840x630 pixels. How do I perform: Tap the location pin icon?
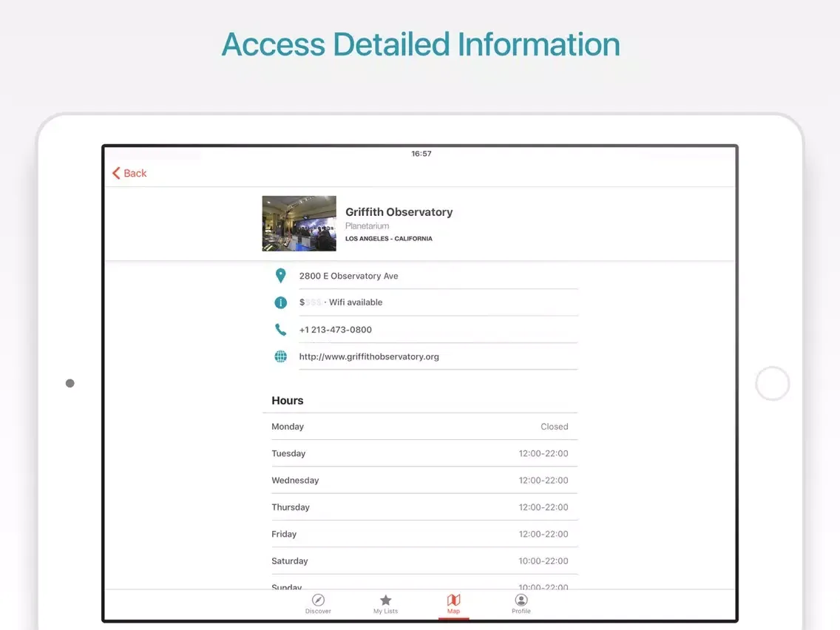click(x=280, y=275)
